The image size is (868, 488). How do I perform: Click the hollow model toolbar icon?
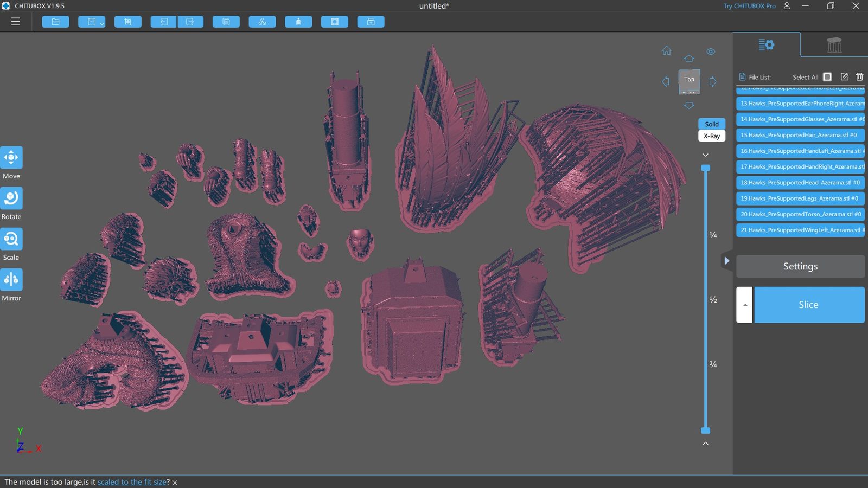[298, 22]
